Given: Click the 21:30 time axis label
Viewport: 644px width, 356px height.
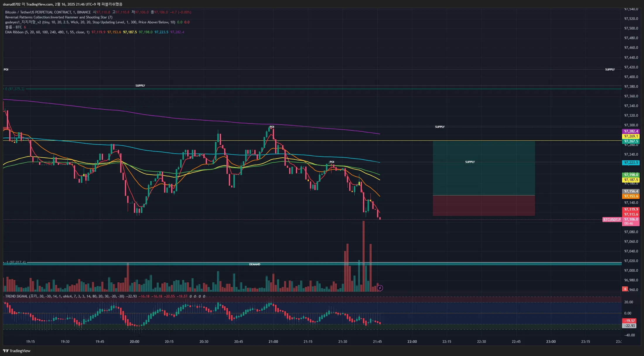Looking at the screenshot, I should tap(343, 342).
